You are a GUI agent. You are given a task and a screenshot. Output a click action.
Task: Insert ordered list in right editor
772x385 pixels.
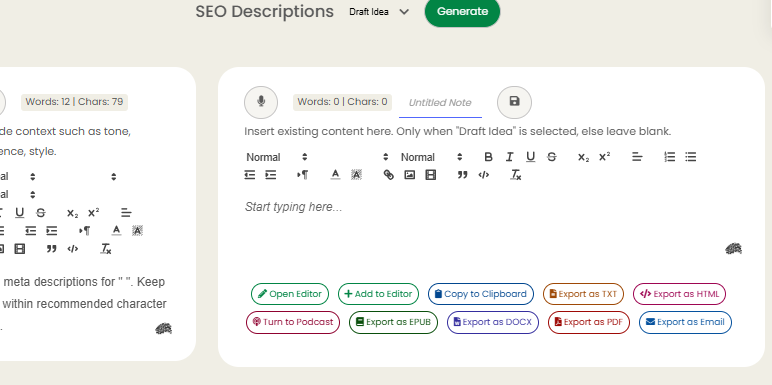(x=670, y=157)
